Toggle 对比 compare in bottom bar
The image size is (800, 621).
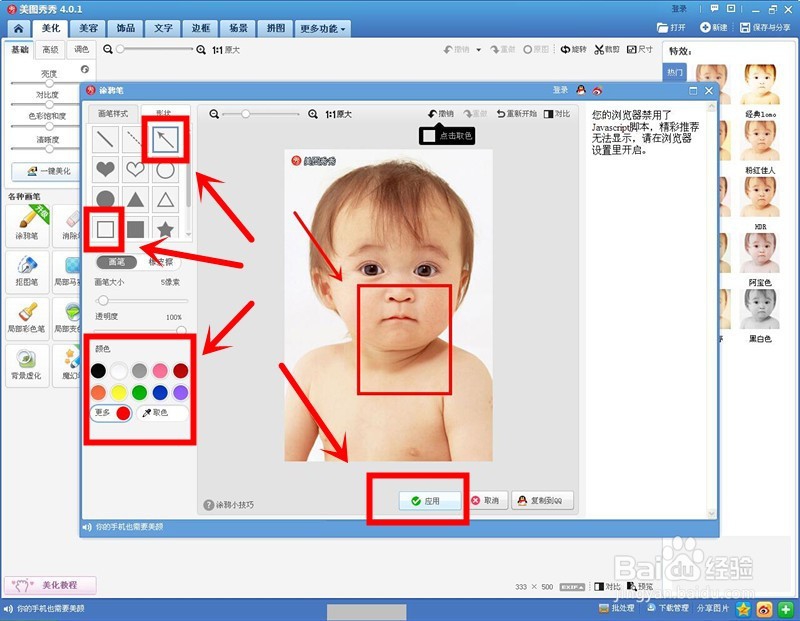click(607, 586)
